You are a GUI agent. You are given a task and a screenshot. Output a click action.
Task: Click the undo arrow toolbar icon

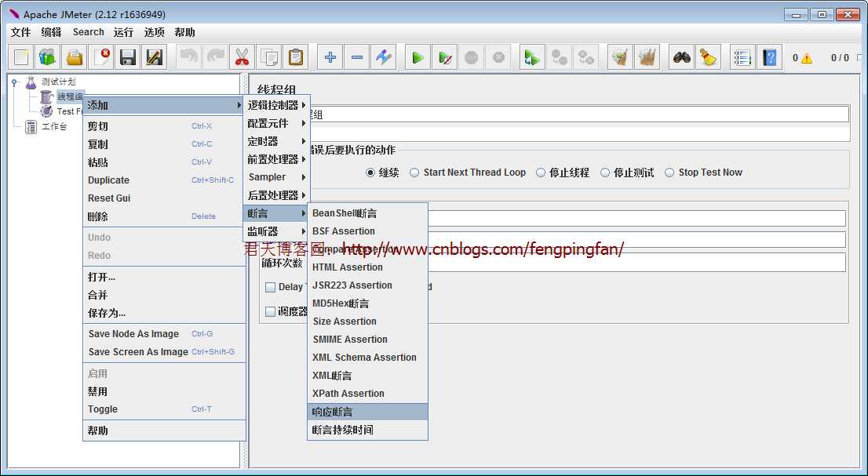189,57
